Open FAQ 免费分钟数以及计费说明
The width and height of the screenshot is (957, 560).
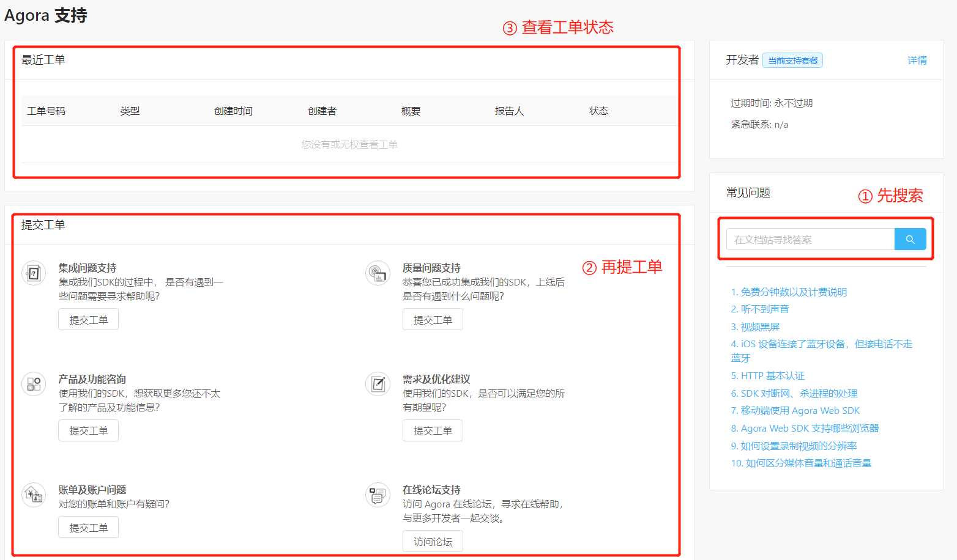[x=789, y=292]
